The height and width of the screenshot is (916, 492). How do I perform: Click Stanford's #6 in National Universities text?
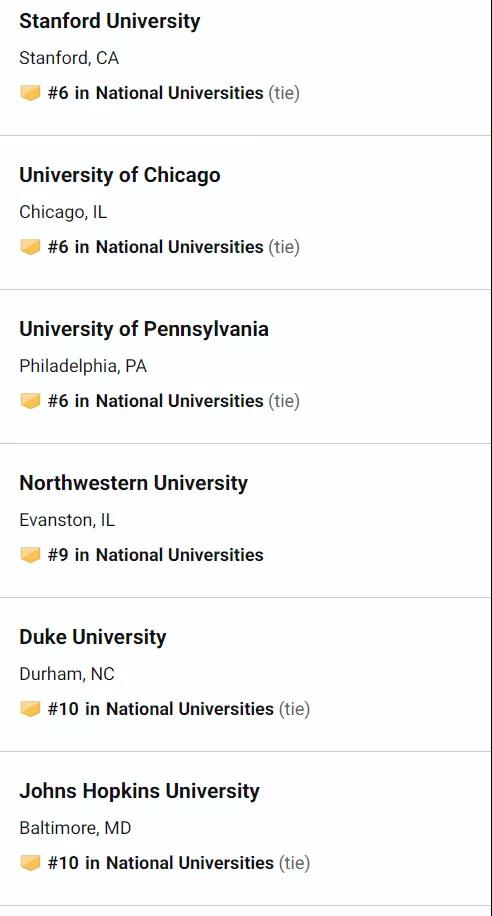(155, 93)
